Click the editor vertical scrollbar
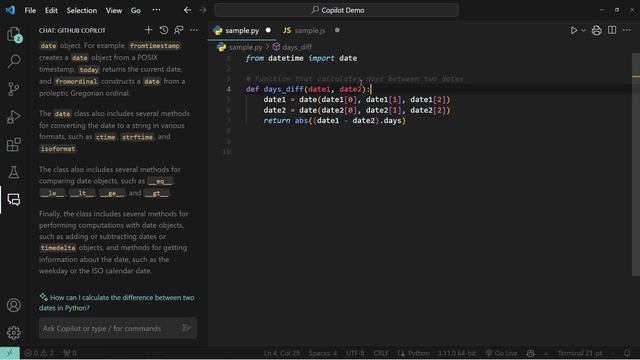This screenshot has width=640, height=360. click(x=636, y=164)
